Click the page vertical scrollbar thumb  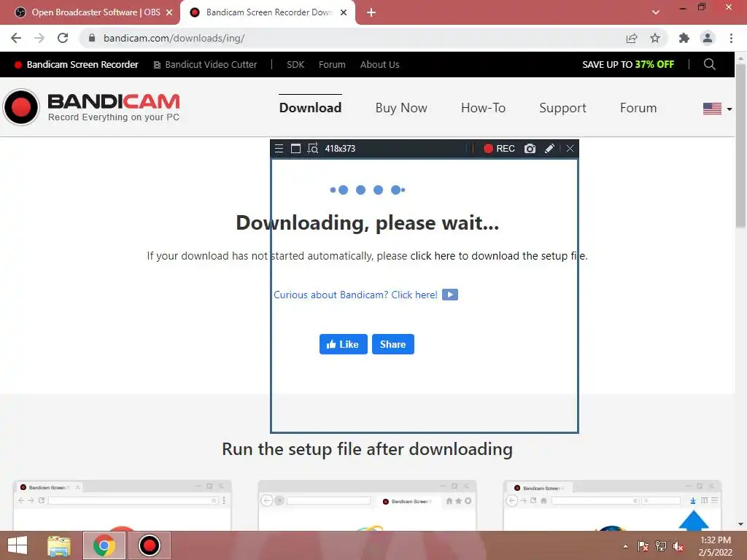pos(740,145)
